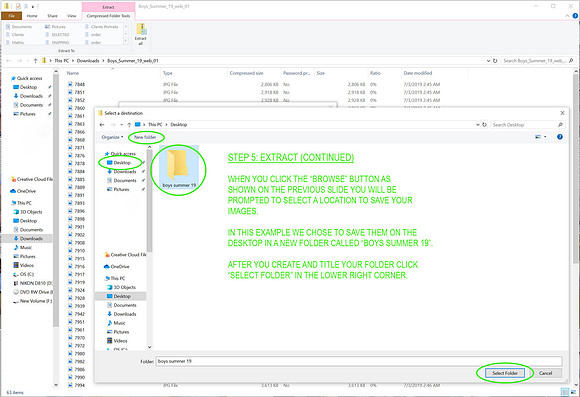
Task: Select Documents under Quick access in dialog
Action: coord(122,181)
